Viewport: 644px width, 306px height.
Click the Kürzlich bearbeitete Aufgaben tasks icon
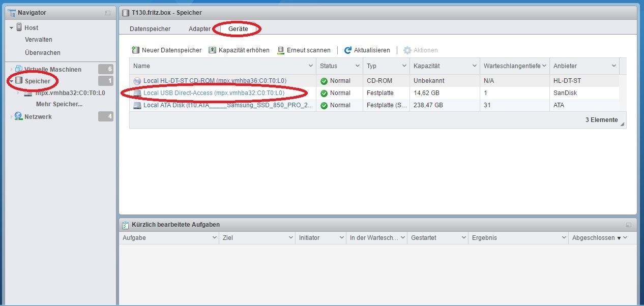(x=126, y=224)
